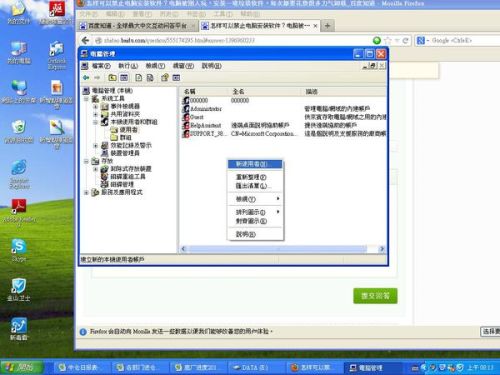Collapse the 系統工具 tree node
This screenshot has height=375, width=500.
pyautogui.click(x=86, y=99)
